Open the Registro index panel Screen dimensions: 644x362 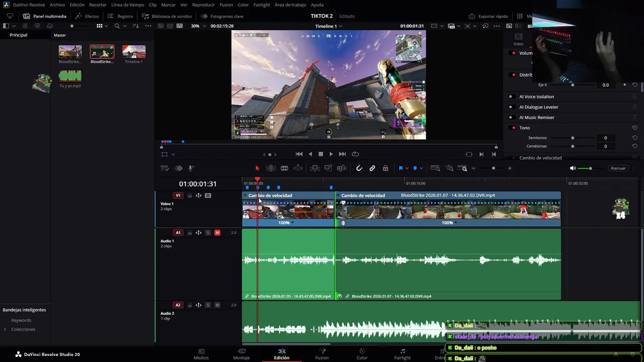pyautogui.click(x=120, y=16)
